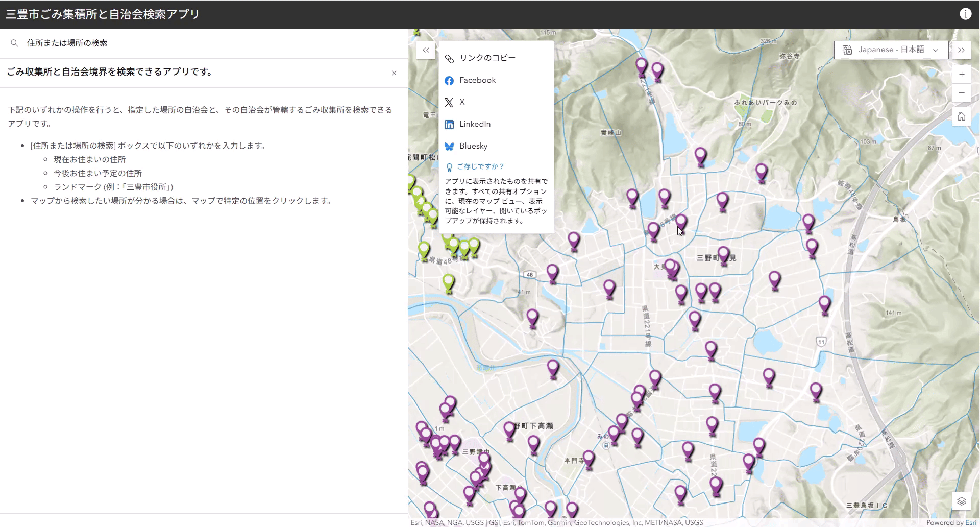Image resolution: width=980 pixels, height=527 pixels.
Task: Return map to home extent
Action: [962, 116]
